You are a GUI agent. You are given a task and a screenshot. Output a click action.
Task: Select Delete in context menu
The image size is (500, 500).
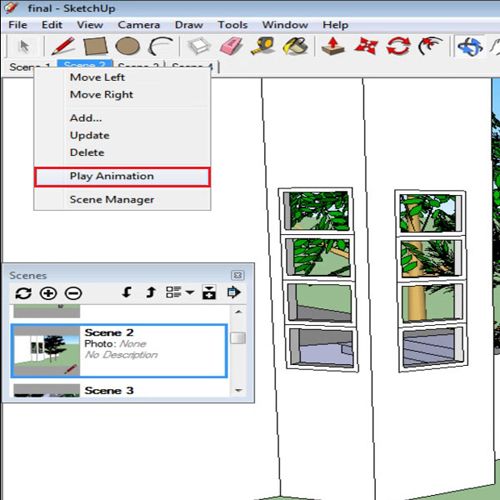point(122,153)
